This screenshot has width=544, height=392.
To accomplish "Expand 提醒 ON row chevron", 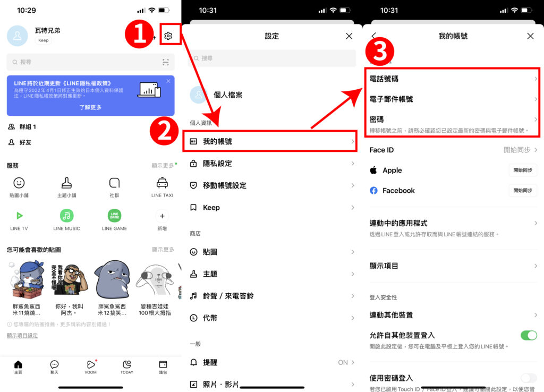I will (x=353, y=362).
